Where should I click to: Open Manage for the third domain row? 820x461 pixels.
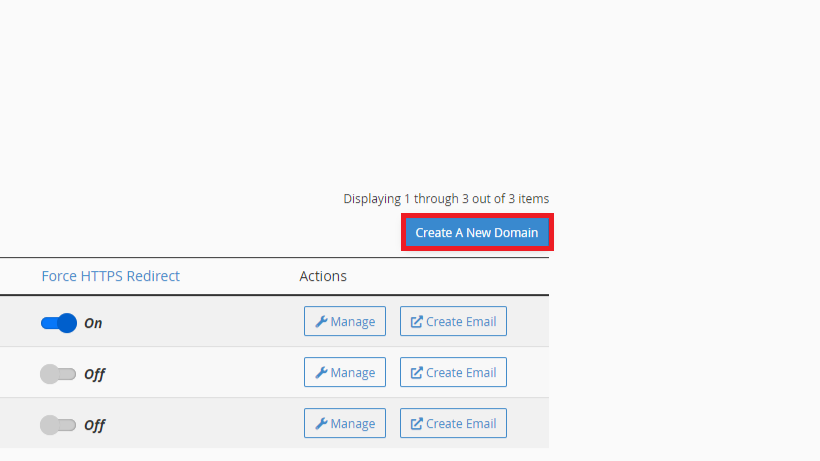(x=345, y=423)
